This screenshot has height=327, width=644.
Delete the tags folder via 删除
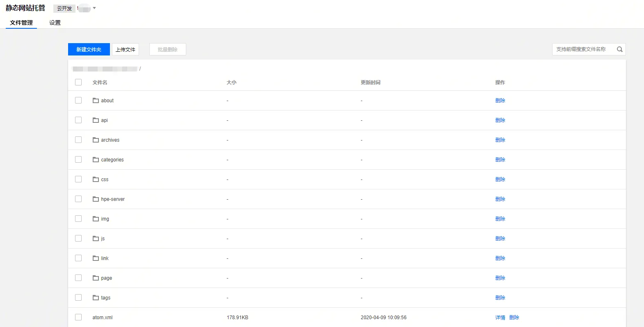[x=500, y=298]
